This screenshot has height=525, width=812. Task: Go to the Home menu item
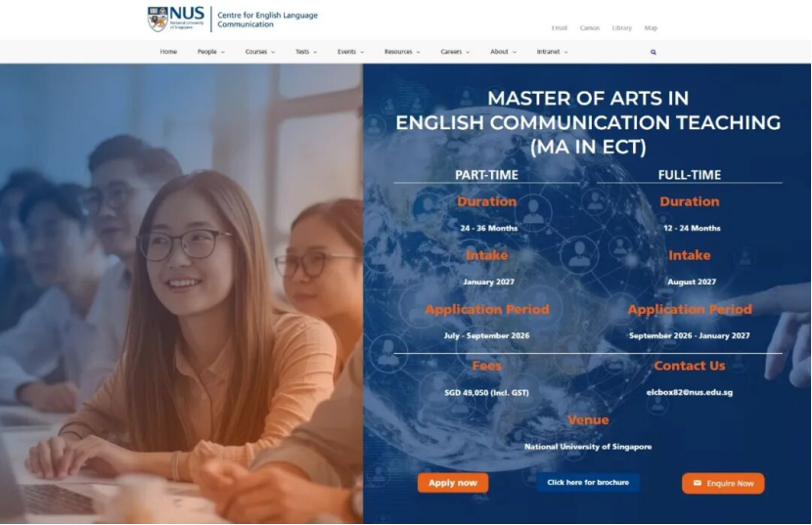(x=168, y=52)
